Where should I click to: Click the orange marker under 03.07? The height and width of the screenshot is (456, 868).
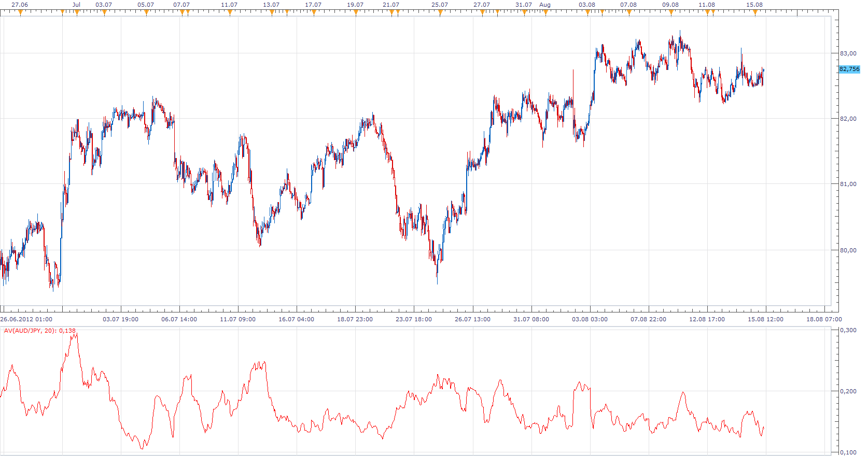click(104, 12)
